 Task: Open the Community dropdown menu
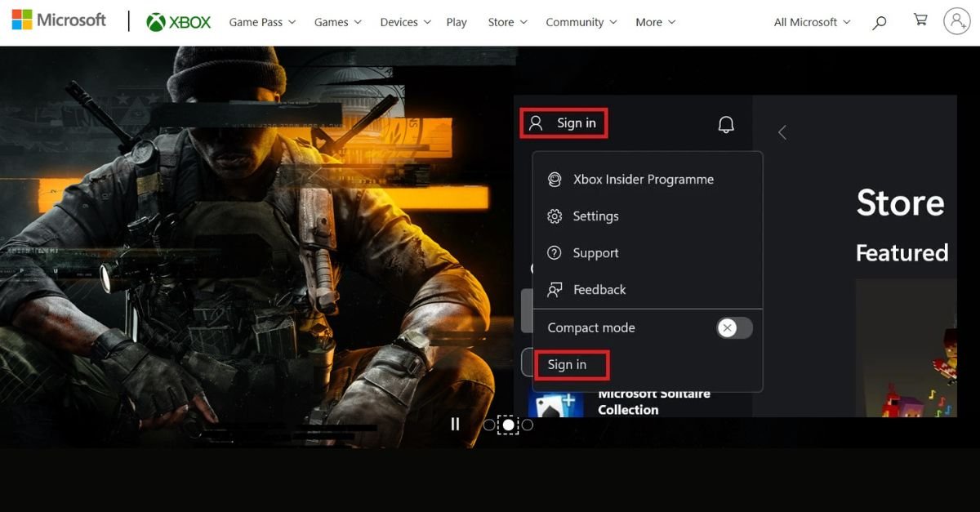tap(581, 22)
